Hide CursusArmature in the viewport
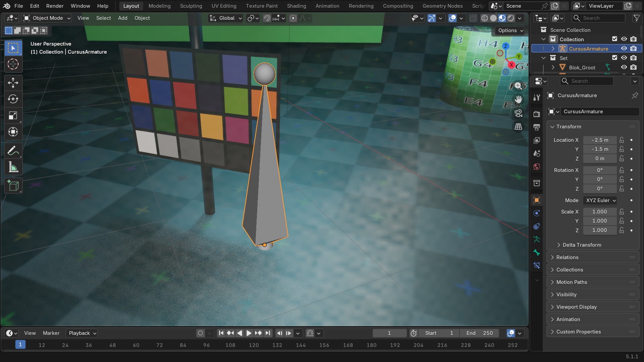The width and height of the screenshot is (644, 362). point(624,49)
